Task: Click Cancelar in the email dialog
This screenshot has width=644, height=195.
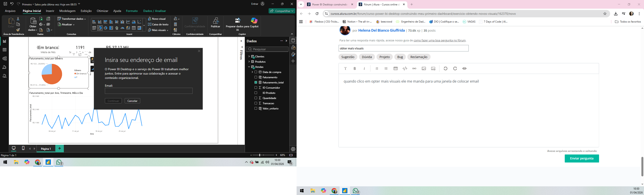Action: coord(132,101)
